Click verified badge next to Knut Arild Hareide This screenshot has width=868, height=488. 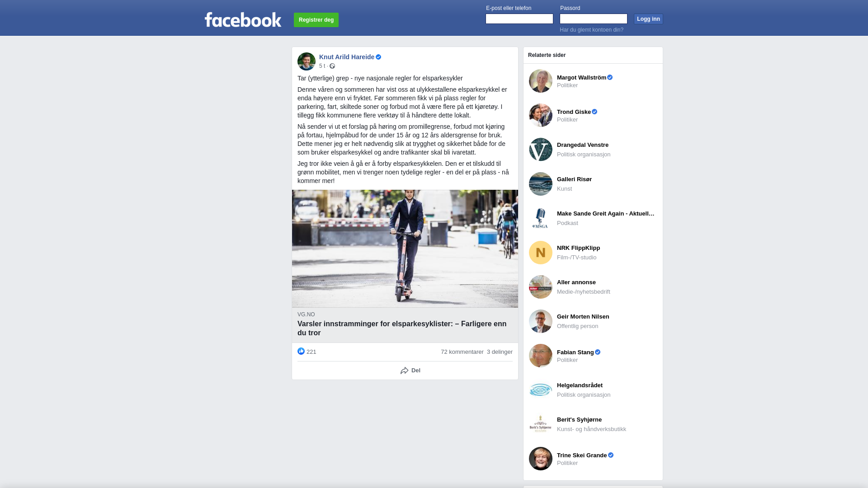[x=378, y=57]
